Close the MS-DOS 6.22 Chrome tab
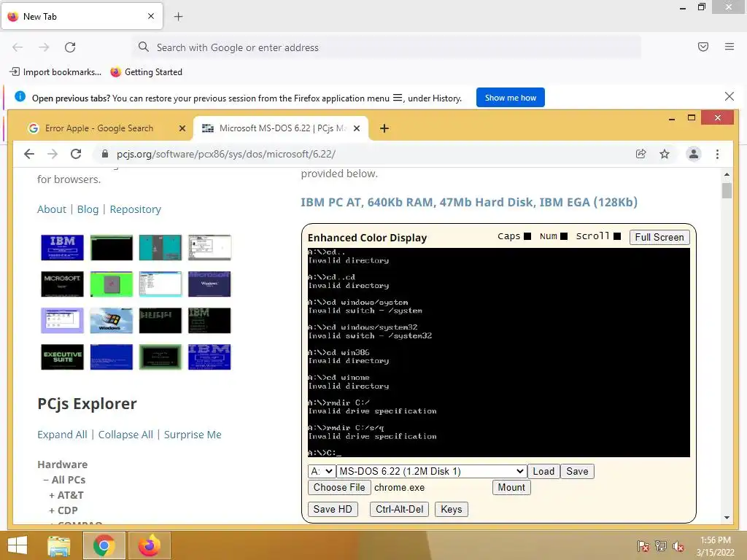The image size is (747, 560). [356, 128]
